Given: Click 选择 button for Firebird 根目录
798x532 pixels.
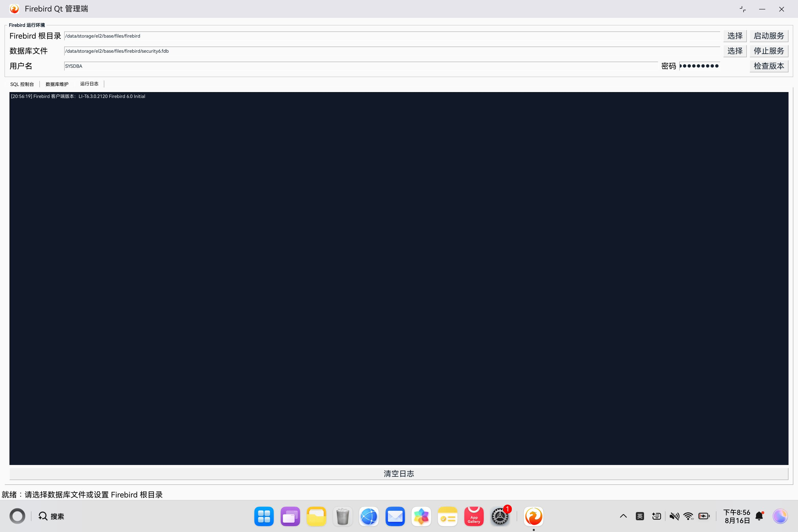Looking at the screenshot, I should [735, 36].
